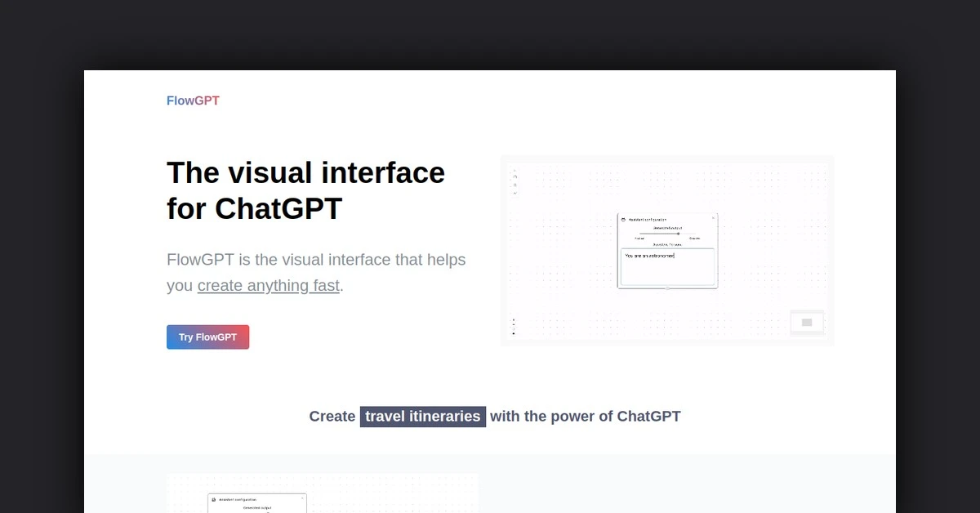Click the Assistant configuration title in hero preview
Image resolution: width=980 pixels, height=513 pixels.
648,220
